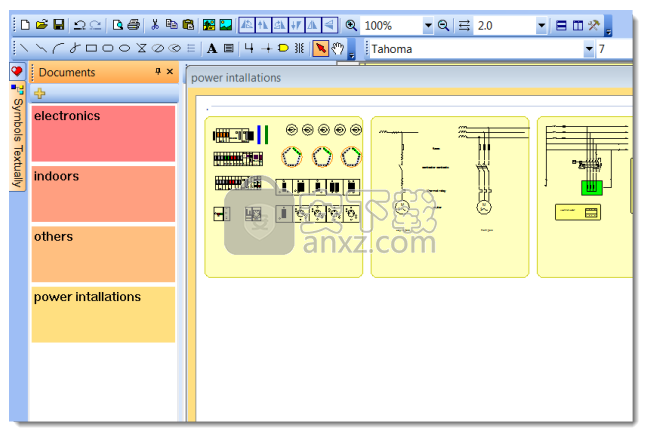Select the ellipse drawing tool

click(124, 48)
